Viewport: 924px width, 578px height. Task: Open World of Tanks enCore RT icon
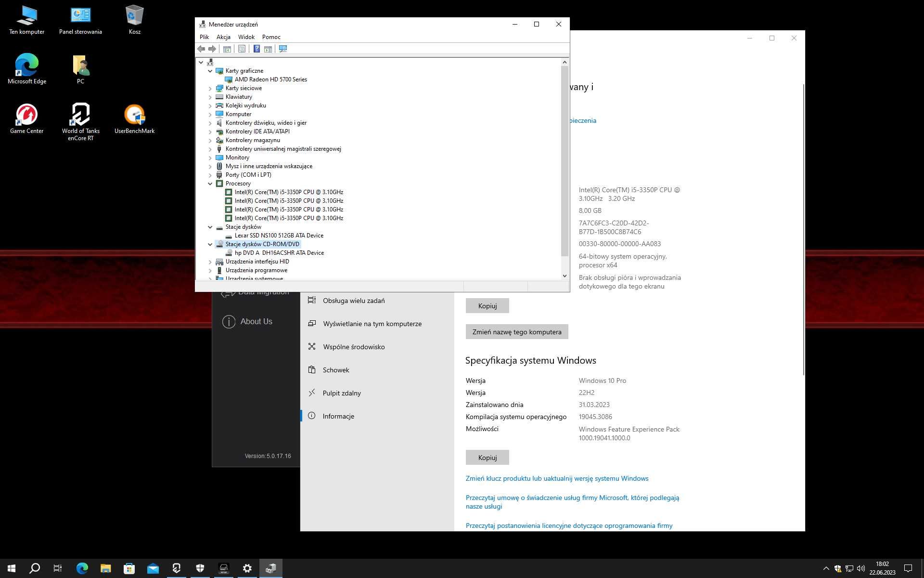tap(80, 122)
